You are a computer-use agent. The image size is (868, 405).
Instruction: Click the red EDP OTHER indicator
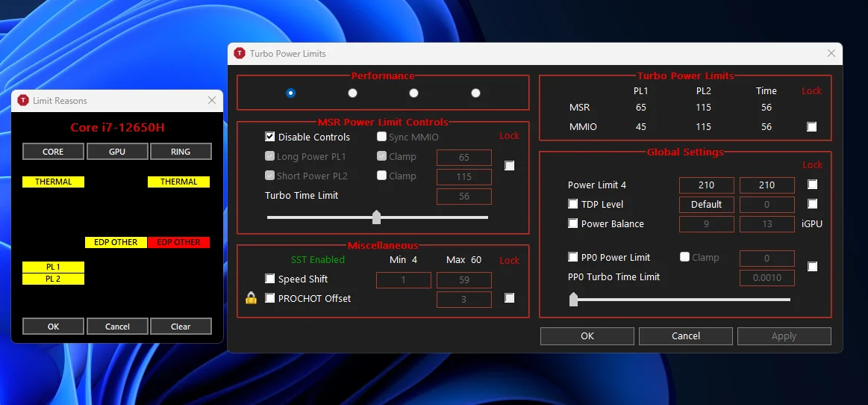(x=179, y=242)
